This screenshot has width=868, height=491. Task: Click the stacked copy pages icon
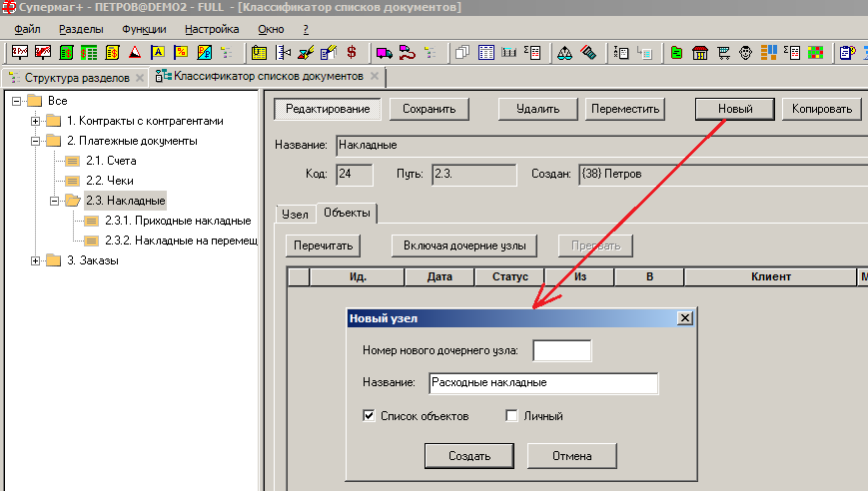coord(462,53)
